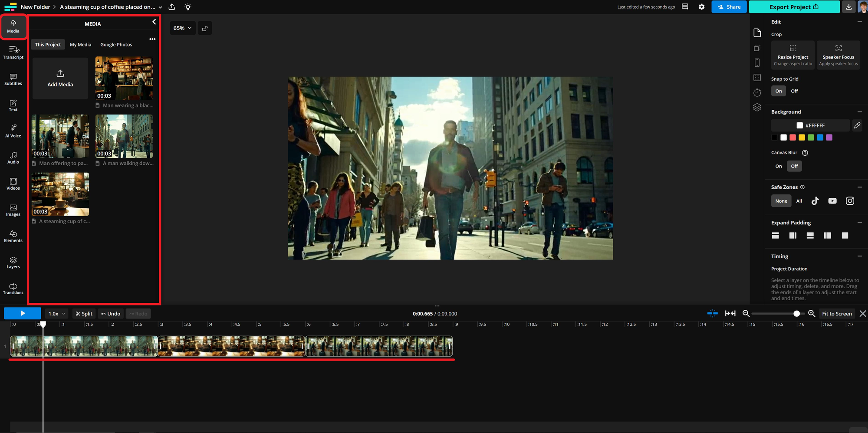Enable Canvas Blur
The height and width of the screenshot is (433, 868).
pyautogui.click(x=778, y=166)
